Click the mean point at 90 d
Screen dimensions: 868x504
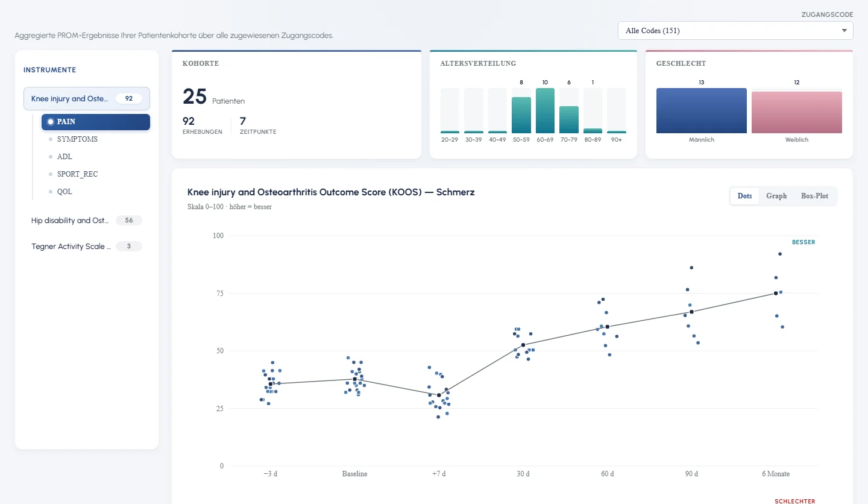[691, 312]
